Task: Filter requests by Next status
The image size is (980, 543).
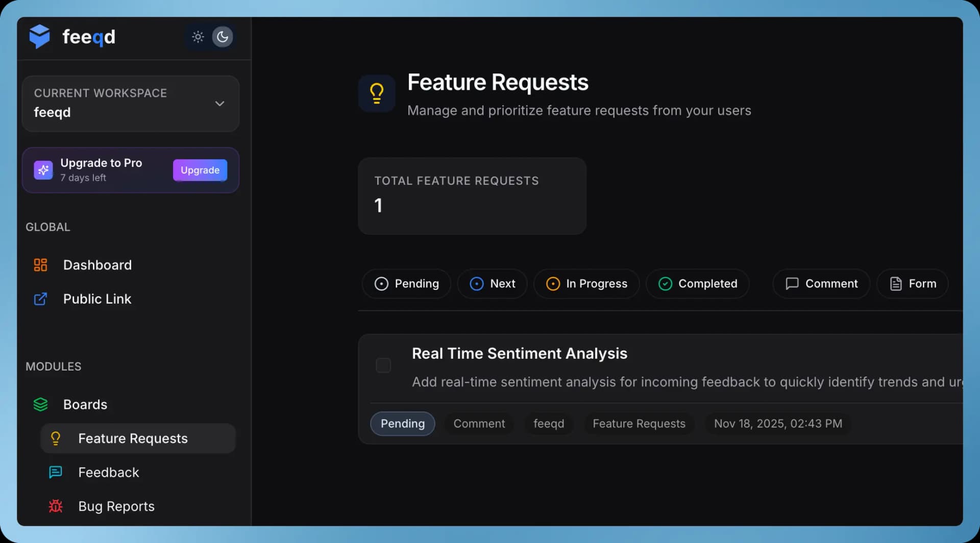Action: [492, 284]
